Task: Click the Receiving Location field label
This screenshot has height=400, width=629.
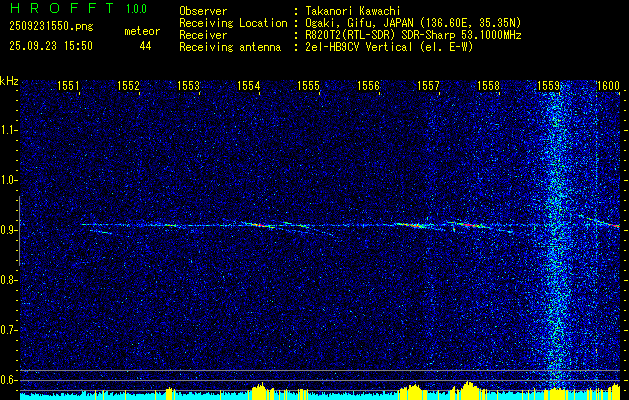Action: tap(233, 23)
